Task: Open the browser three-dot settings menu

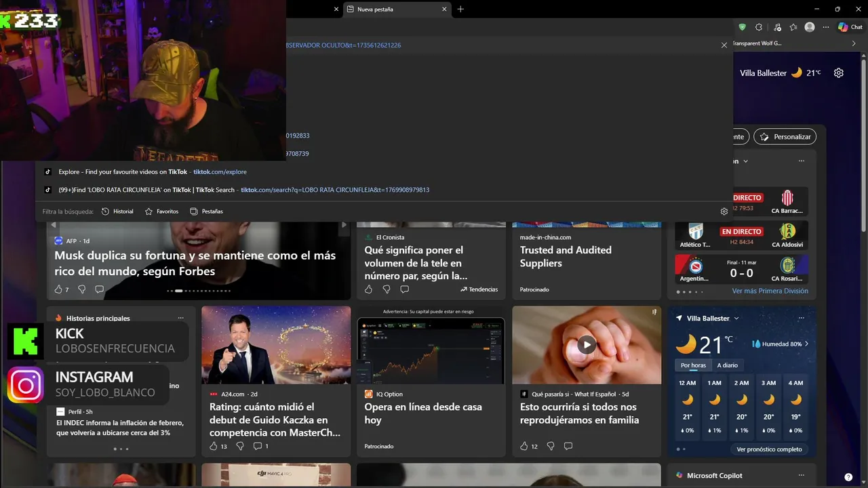Action: 826,27
